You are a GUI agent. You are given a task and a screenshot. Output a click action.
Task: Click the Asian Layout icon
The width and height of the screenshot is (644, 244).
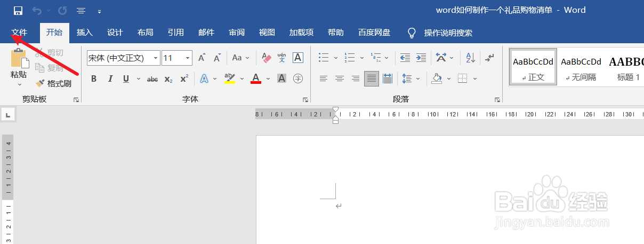point(441,58)
